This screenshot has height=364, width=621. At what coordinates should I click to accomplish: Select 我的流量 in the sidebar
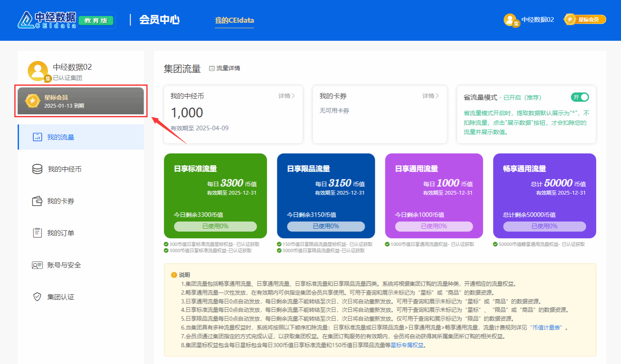click(x=81, y=137)
